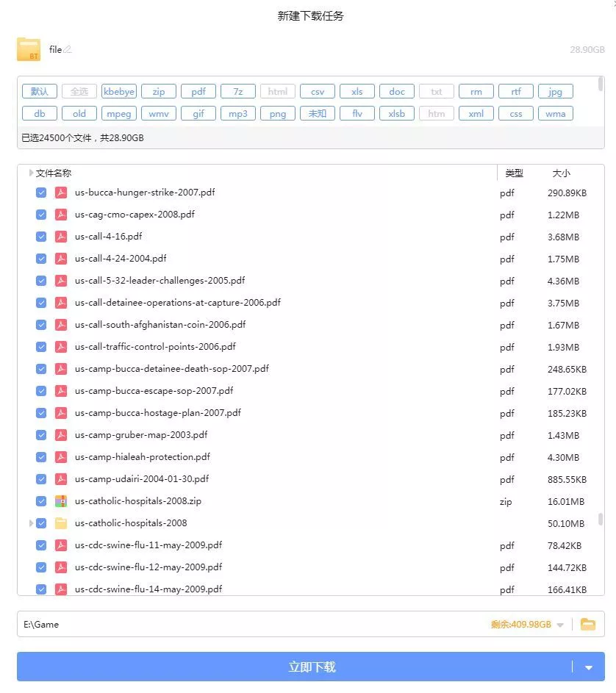The width and height of the screenshot is (616, 693).
Task: Click the 默认 default filter button
Action: (x=40, y=92)
